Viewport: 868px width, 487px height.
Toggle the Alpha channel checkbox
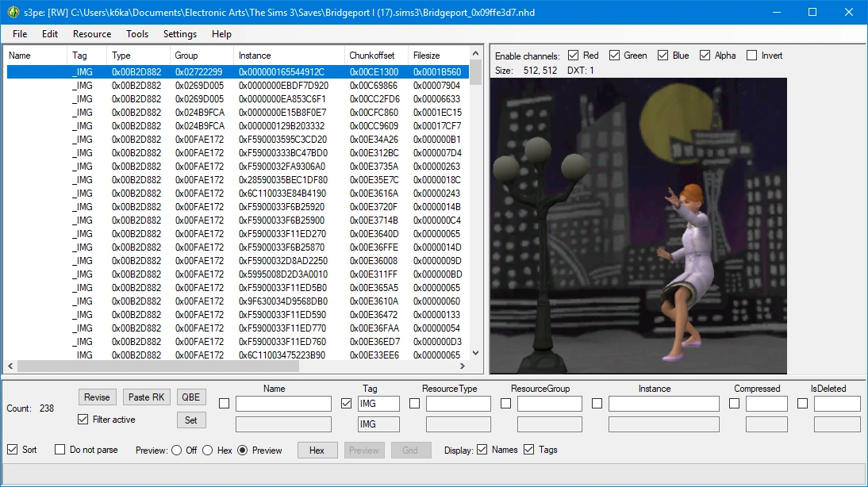point(705,56)
